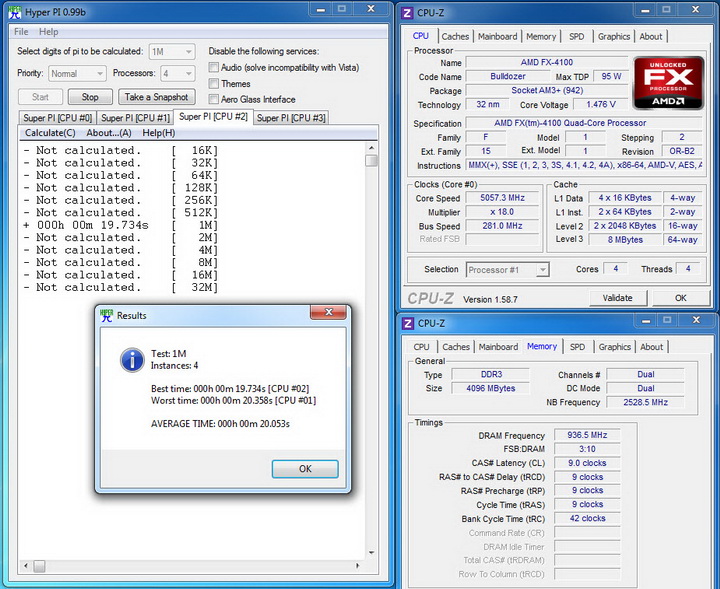Click the Multiplier x 18.0 field

[x=502, y=212]
